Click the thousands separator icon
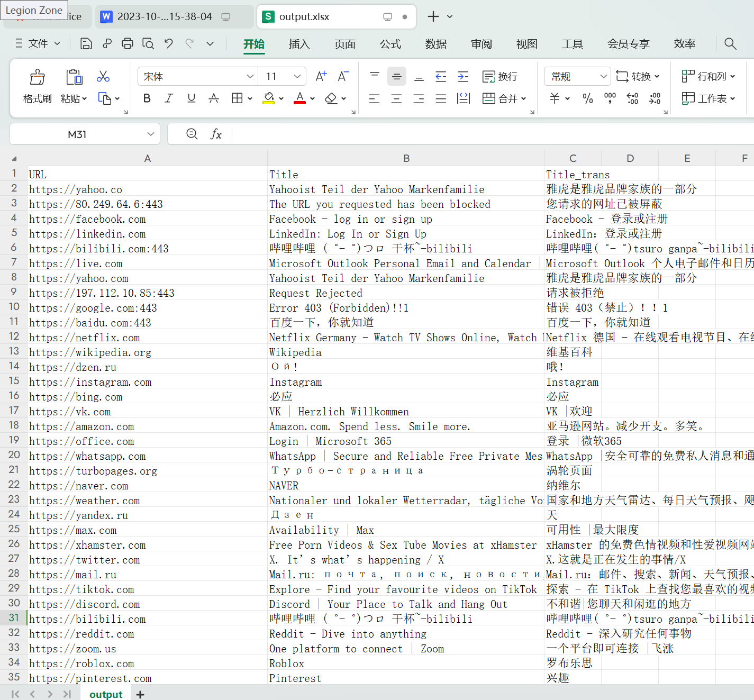 click(x=610, y=98)
